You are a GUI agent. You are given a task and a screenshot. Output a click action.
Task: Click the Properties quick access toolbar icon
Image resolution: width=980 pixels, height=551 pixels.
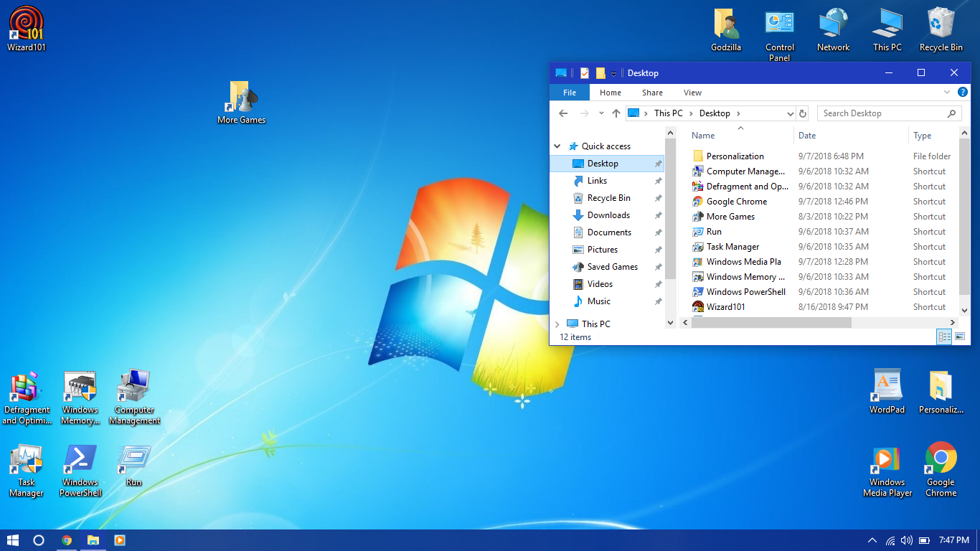(585, 73)
